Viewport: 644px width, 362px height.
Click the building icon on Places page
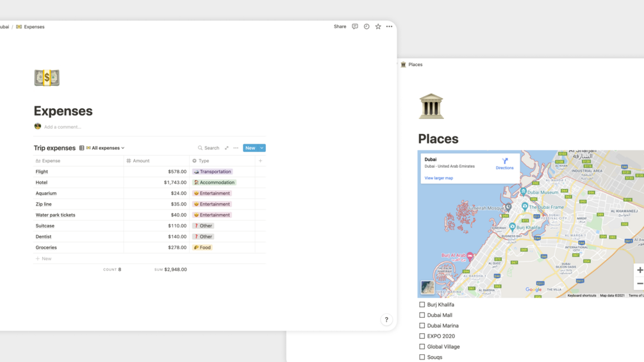431,106
